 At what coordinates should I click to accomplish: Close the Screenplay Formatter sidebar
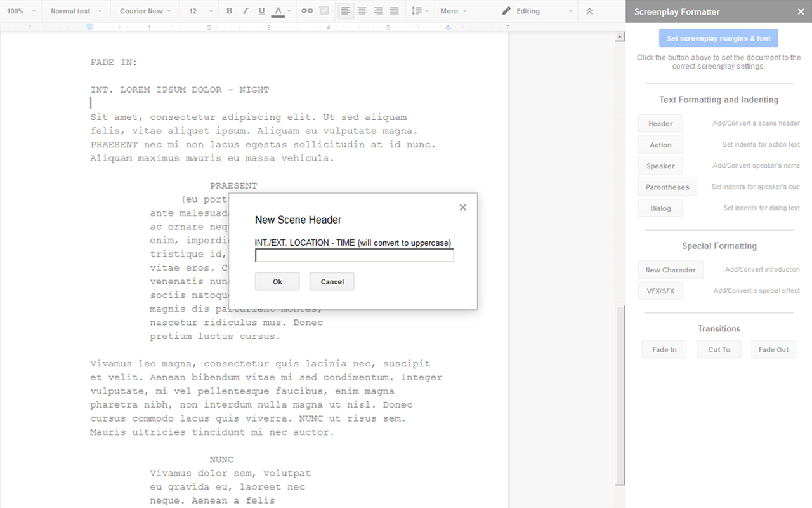[x=801, y=11]
